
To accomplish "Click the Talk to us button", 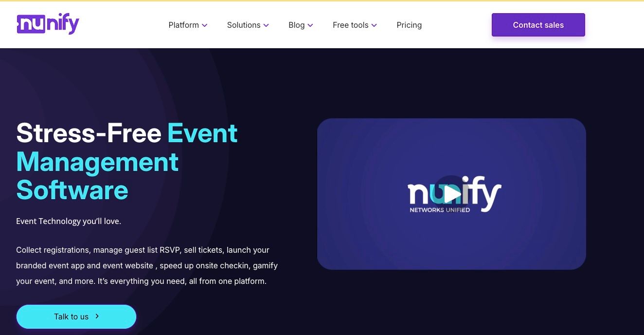I will pyautogui.click(x=76, y=316).
